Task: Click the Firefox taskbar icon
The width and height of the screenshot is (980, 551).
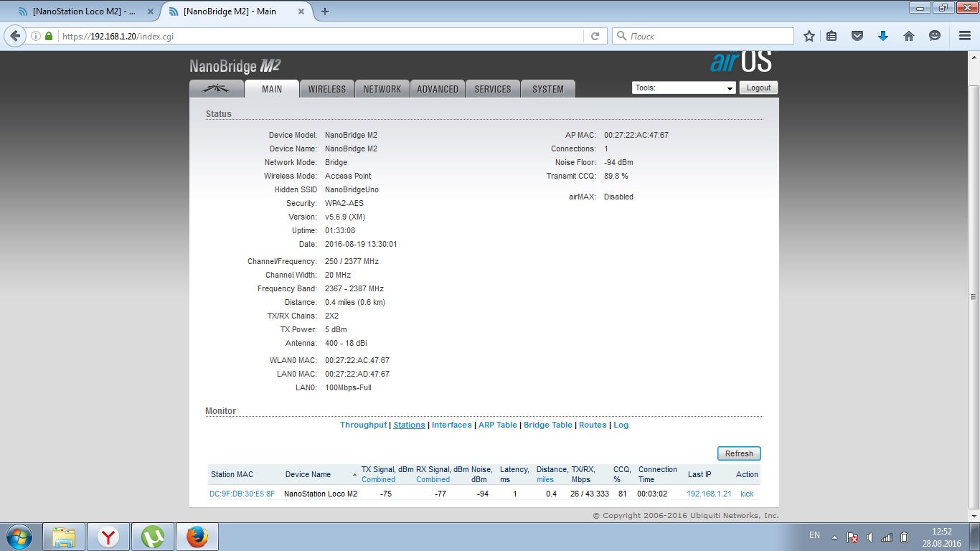Action: pyautogui.click(x=197, y=537)
